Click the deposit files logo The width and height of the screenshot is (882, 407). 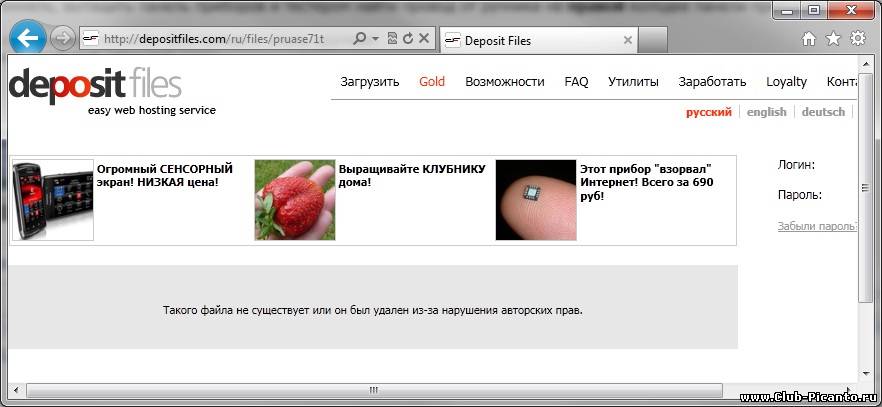click(x=95, y=85)
